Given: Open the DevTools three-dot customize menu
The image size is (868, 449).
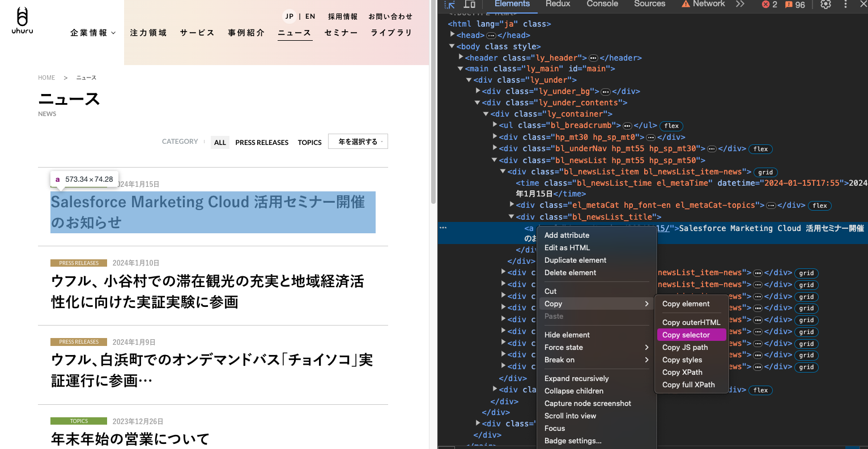Looking at the screenshot, I should pos(845,4).
